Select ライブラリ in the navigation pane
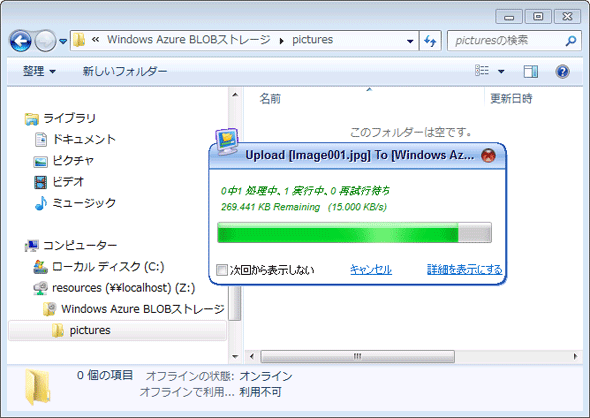The width and height of the screenshot is (590, 418). tap(70, 118)
